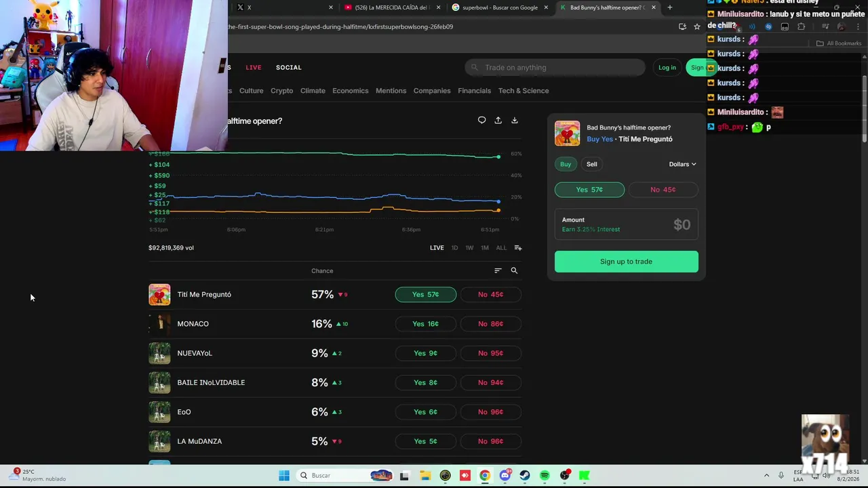Open Spotify from taskbar

point(545,476)
